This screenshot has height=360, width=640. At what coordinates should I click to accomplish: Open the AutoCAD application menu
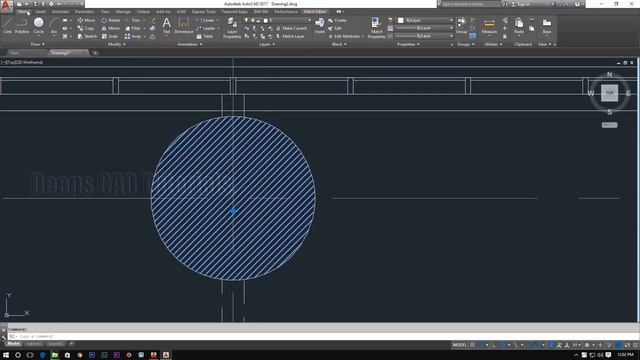[x=6, y=6]
